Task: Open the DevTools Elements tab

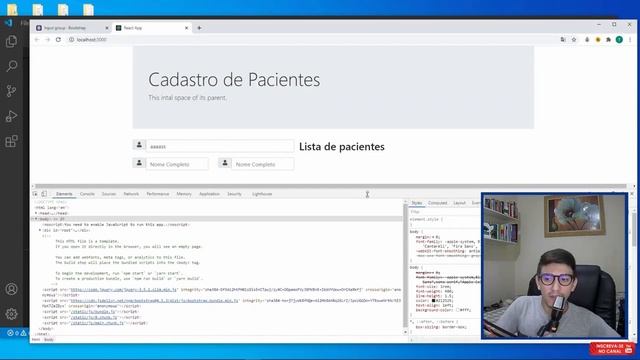Action: pyautogui.click(x=64, y=194)
